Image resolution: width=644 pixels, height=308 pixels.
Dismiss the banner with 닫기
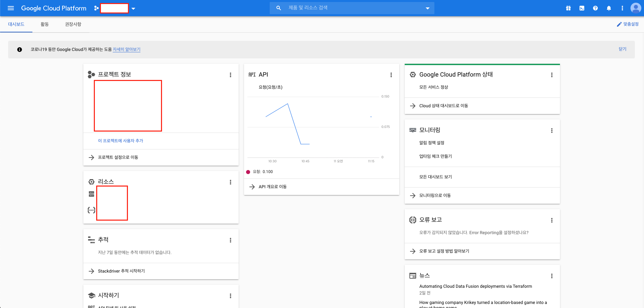(x=622, y=49)
